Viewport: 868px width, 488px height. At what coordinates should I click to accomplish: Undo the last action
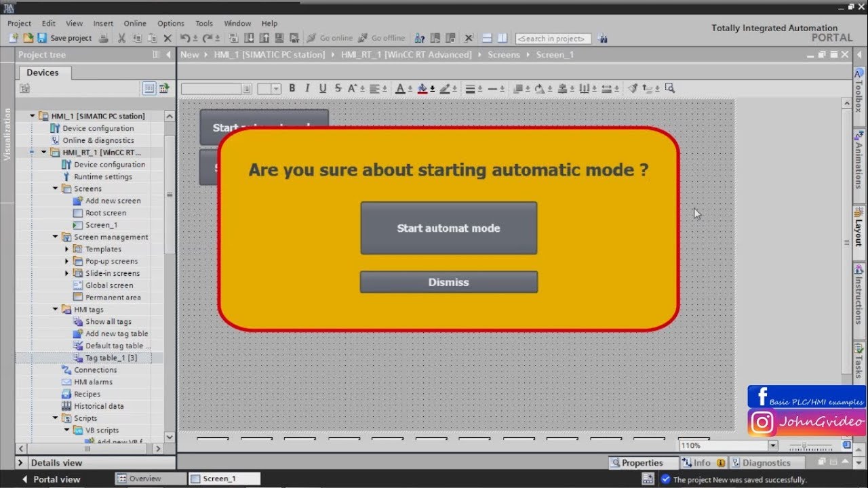pyautogui.click(x=184, y=38)
